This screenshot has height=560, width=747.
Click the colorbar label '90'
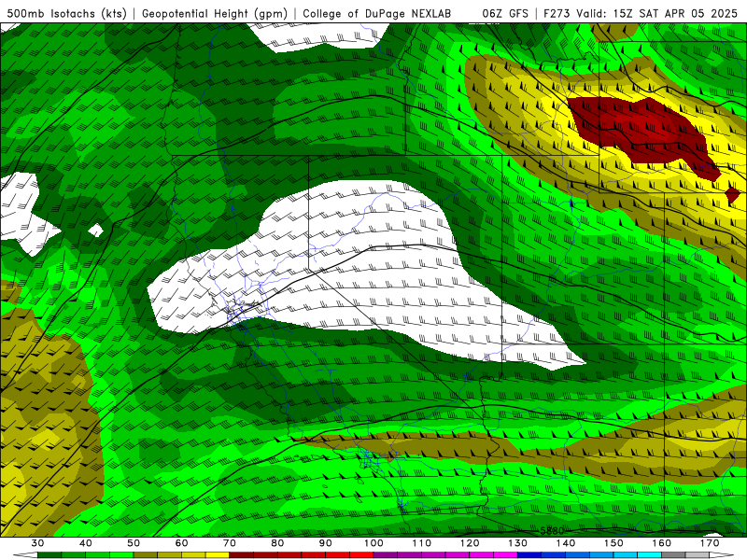click(325, 543)
